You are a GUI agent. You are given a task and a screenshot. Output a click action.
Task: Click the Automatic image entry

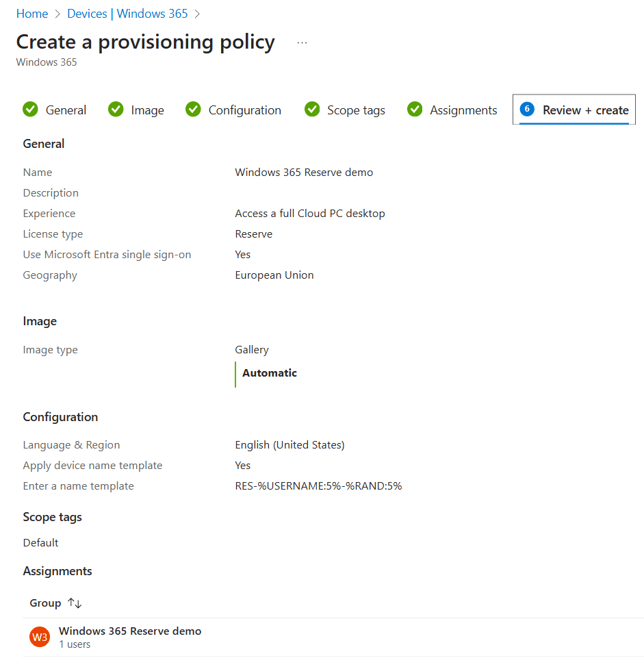point(270,373)
